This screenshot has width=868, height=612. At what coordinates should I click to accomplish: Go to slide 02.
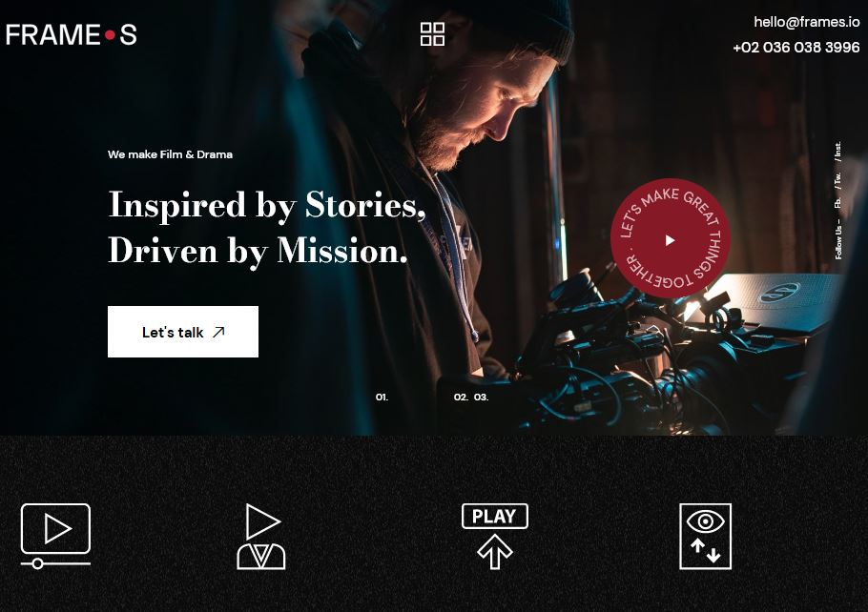[461, 398]
